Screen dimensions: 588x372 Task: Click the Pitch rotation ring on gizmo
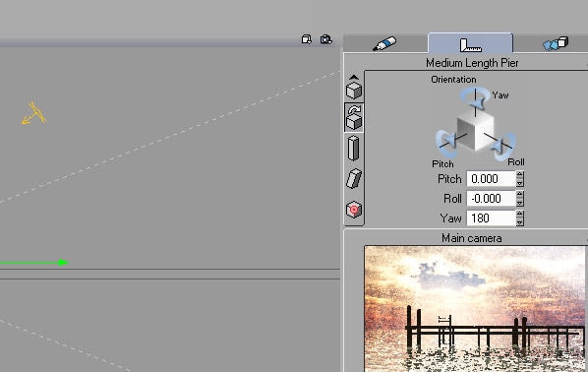[446, 143]
